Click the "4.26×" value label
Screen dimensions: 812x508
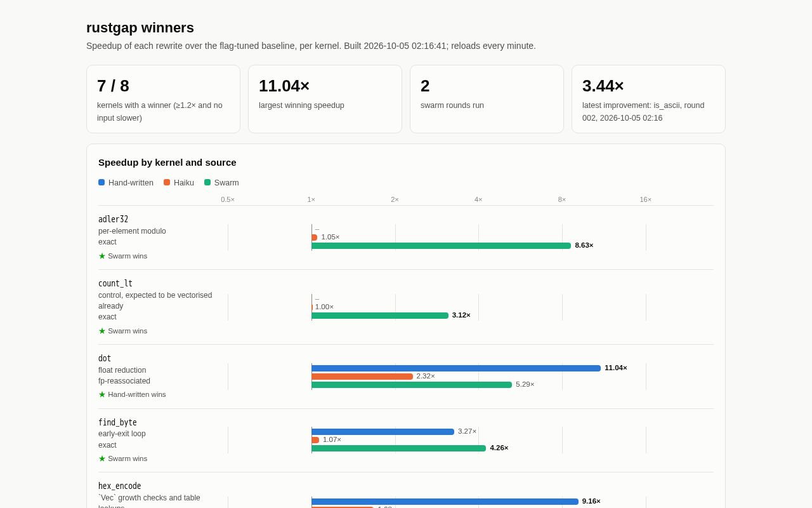(499, 448)
